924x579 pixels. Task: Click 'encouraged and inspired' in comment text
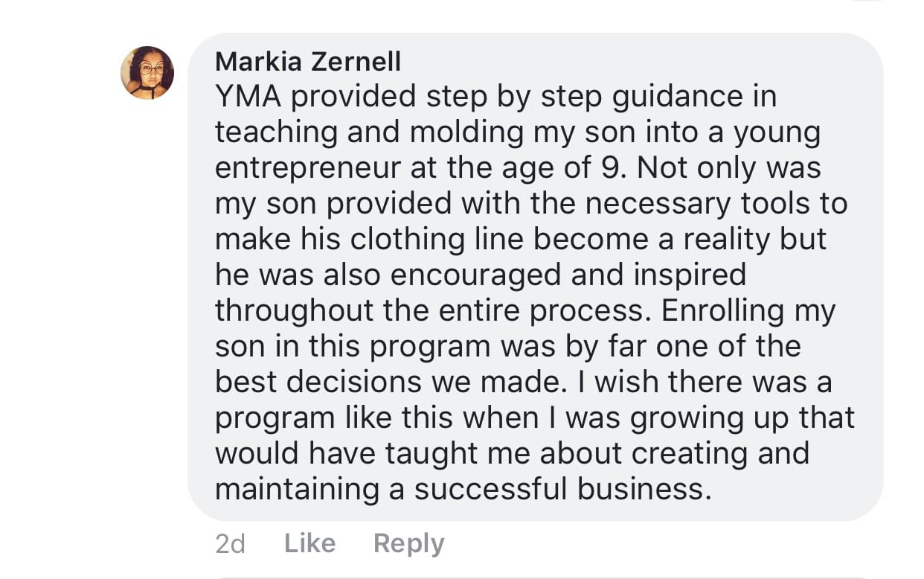(568, 275)
